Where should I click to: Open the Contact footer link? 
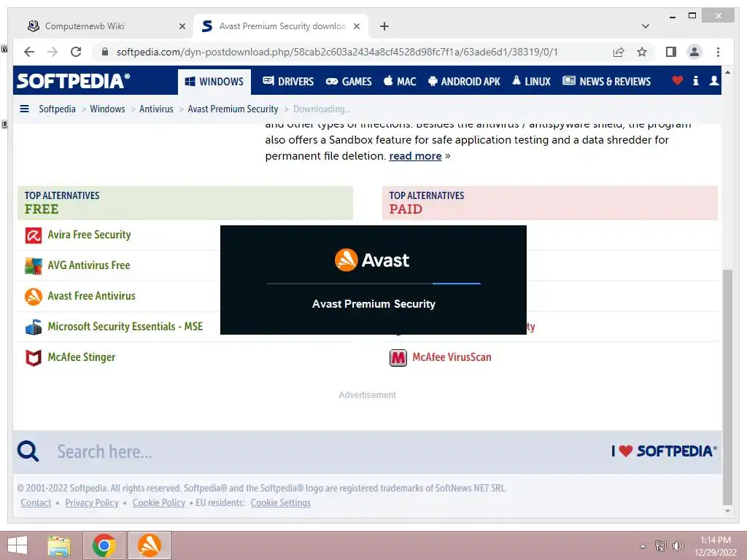36,503
